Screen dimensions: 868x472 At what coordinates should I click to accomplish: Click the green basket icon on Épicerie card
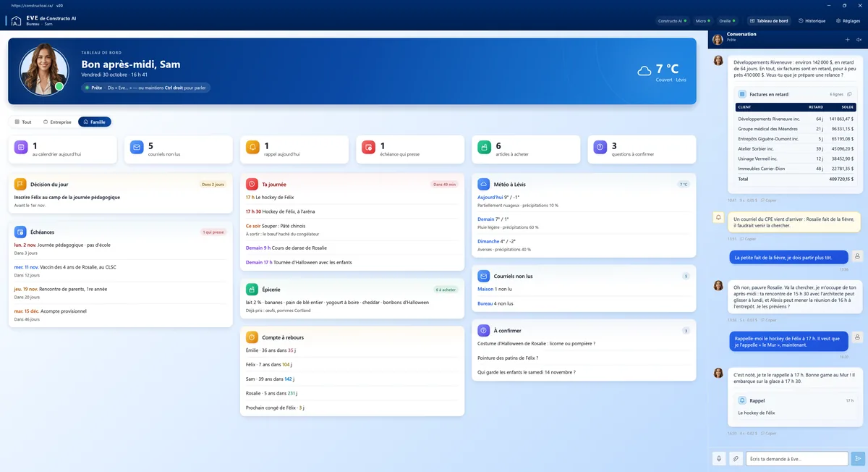point(252,289)
